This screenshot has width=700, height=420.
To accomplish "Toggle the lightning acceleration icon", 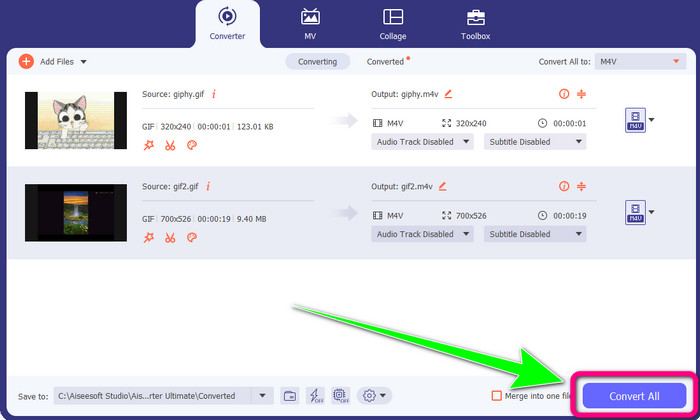I will pyautogui.click(x=315, y=395).
